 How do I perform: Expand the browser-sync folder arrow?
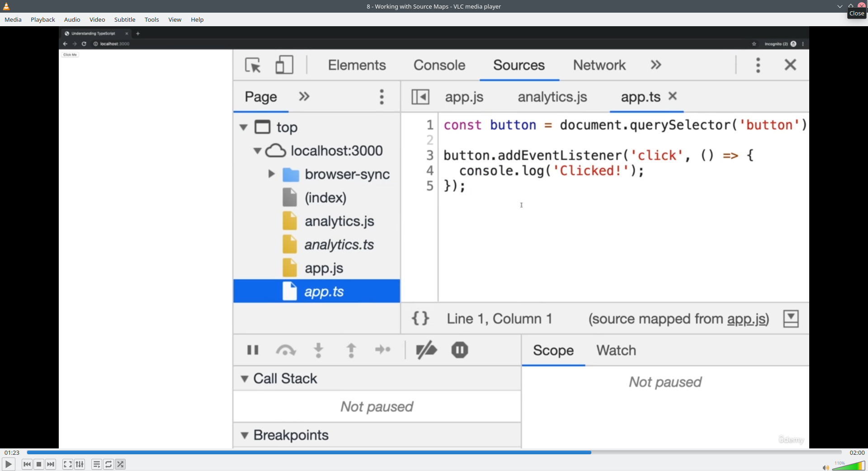[271, 174]
